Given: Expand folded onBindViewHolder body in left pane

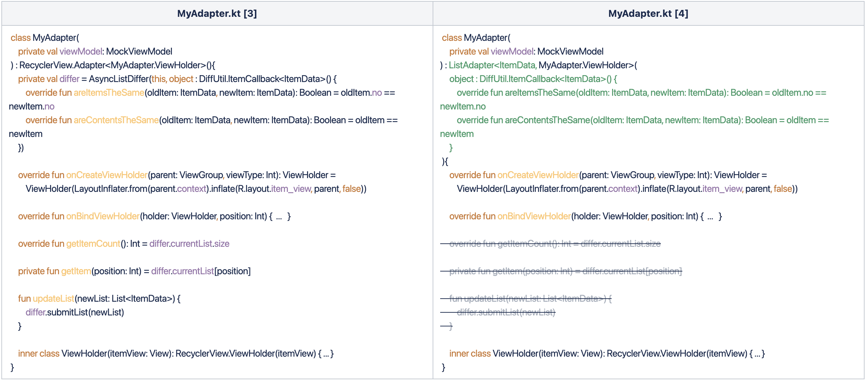Looking at the screenshot, I should 279,217.
